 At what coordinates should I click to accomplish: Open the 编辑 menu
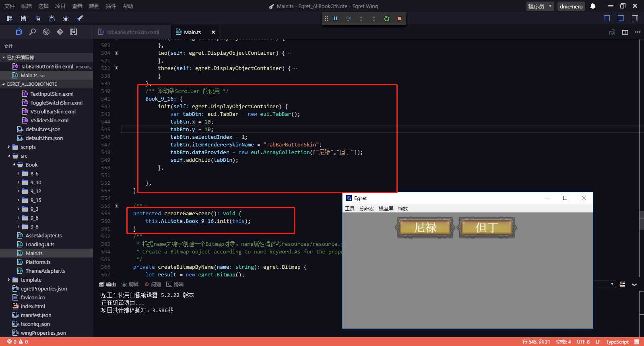(x=27, y=6)
